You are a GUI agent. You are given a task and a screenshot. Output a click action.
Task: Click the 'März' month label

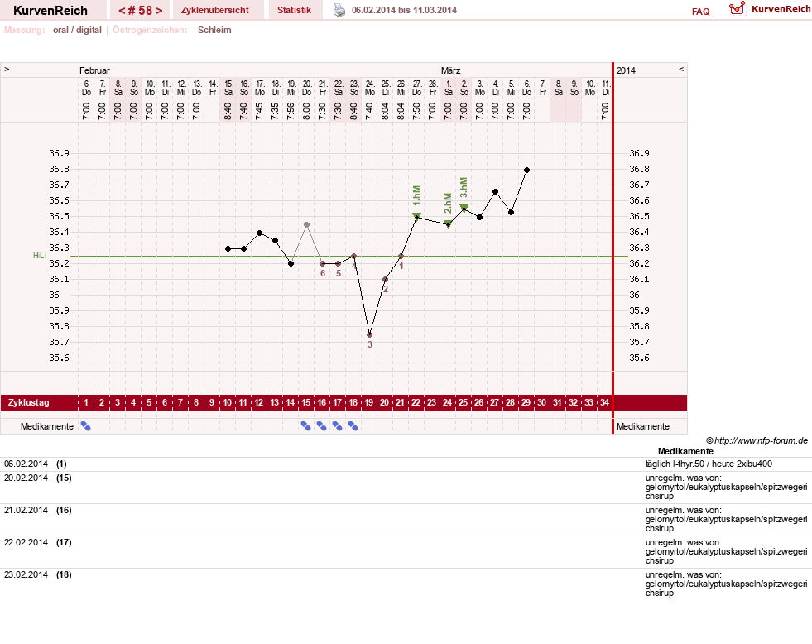click(450, 70)
